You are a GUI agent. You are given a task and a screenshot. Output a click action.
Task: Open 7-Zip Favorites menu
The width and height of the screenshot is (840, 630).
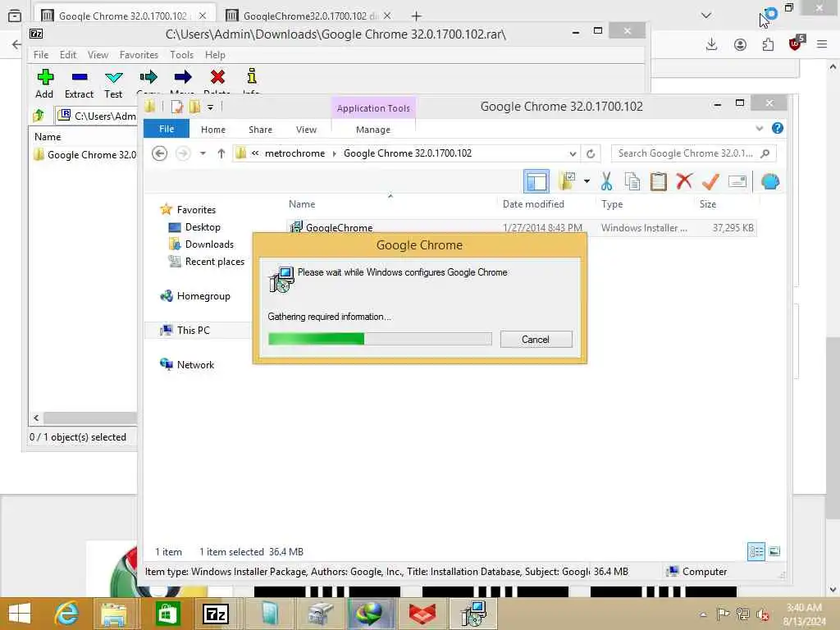click(139, 55)
